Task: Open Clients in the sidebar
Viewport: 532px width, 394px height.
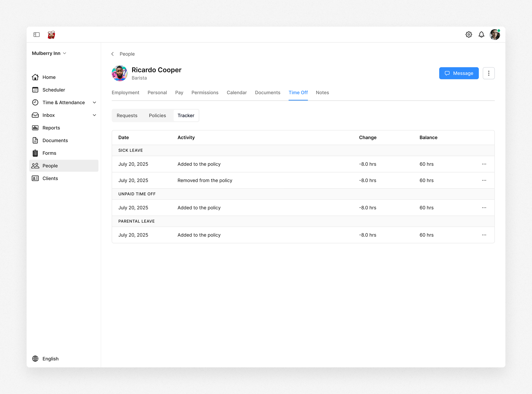Action: coord(64,178)
